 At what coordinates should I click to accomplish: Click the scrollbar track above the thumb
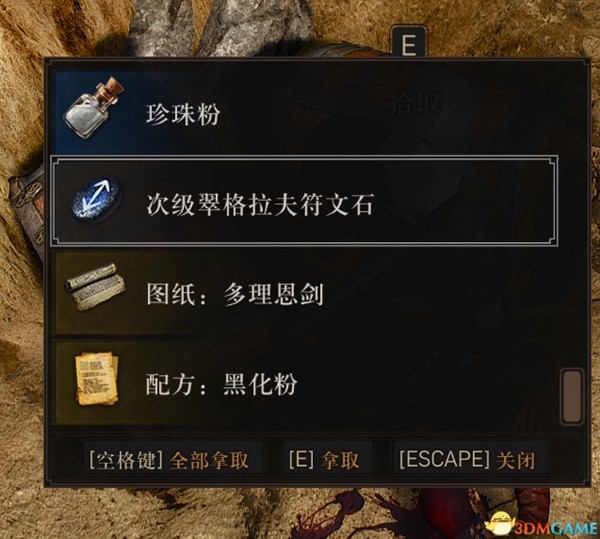point(572,218)
